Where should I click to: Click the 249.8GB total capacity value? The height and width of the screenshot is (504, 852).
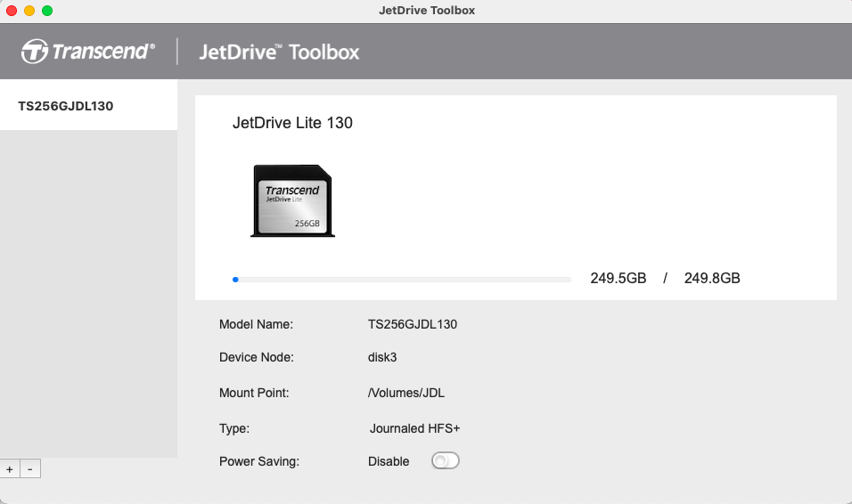click(712, 278)
